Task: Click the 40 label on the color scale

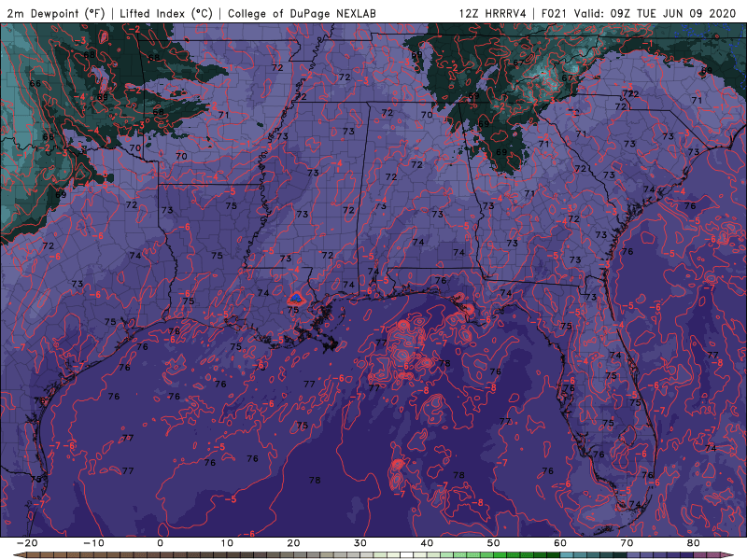Action: tap(427, 543)
